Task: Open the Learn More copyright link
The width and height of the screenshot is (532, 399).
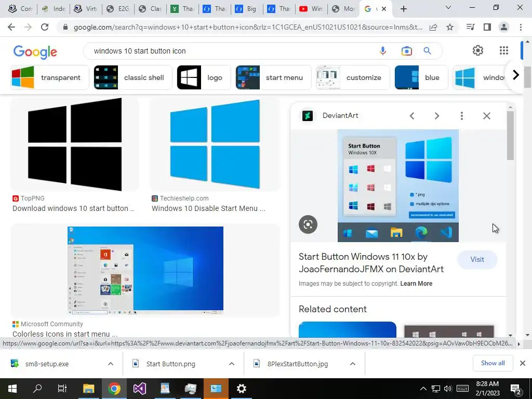Action: [416, 284]
